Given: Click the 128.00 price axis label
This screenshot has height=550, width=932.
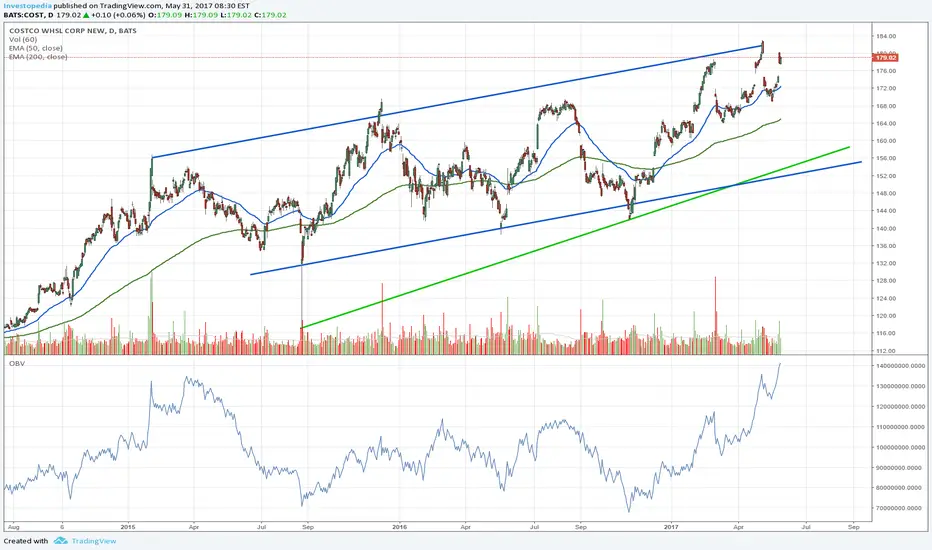Looking at the screenshot, I should click(x=886, y=281).
